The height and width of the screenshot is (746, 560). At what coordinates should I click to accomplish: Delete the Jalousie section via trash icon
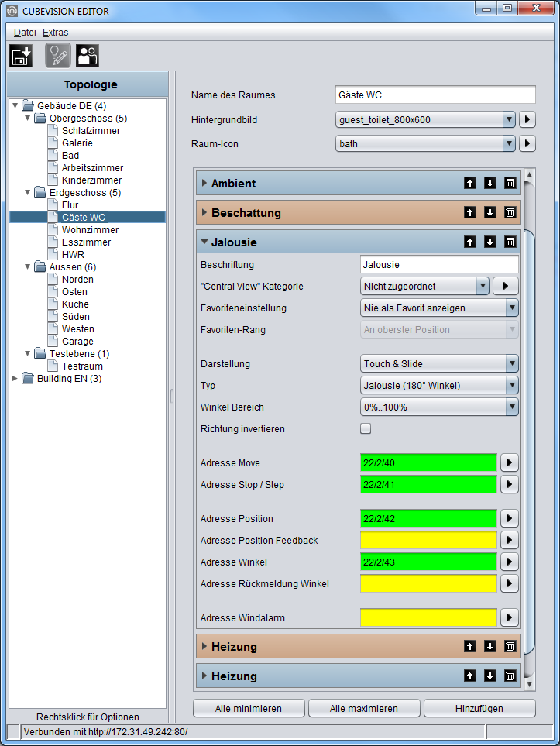(510, 242)
